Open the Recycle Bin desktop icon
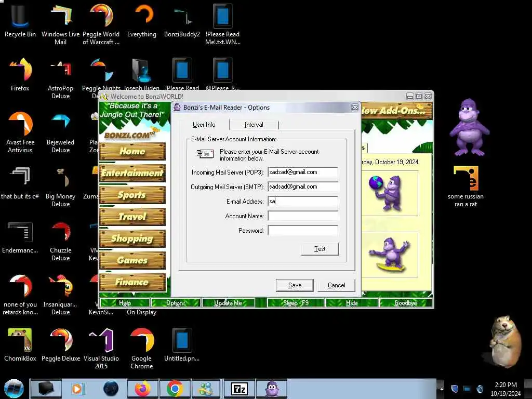The width and height of the screenshot is (532, 399). pos(20,20)
